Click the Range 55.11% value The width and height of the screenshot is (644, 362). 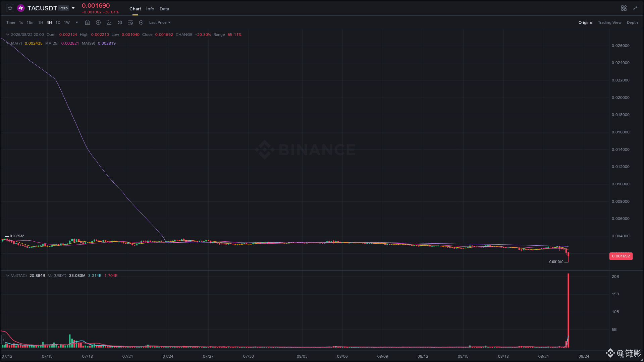click(234, 35)
